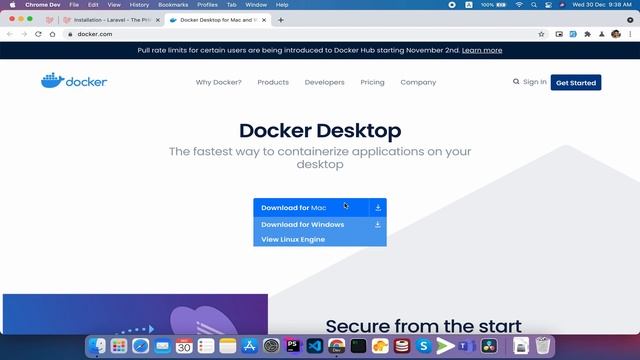Open a new browser tab
640x360 pixels.
coord(280,20)
